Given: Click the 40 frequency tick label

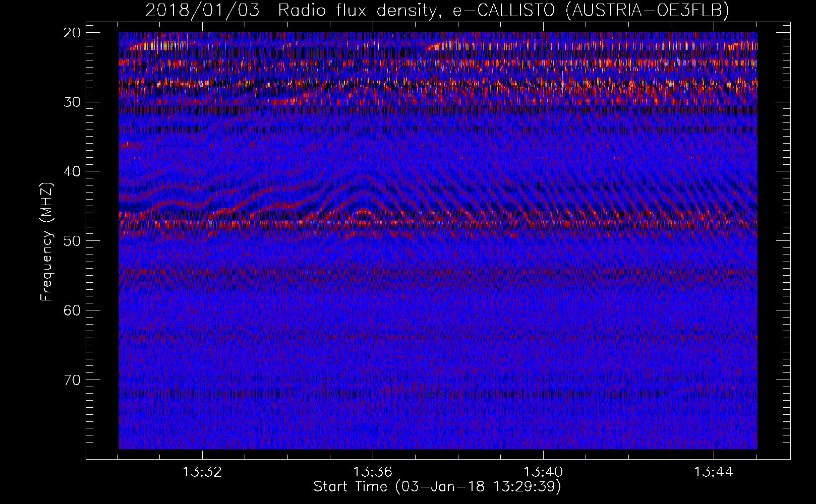Looking at the screenshot, I should pyautogui.click(x=73, y=171).
